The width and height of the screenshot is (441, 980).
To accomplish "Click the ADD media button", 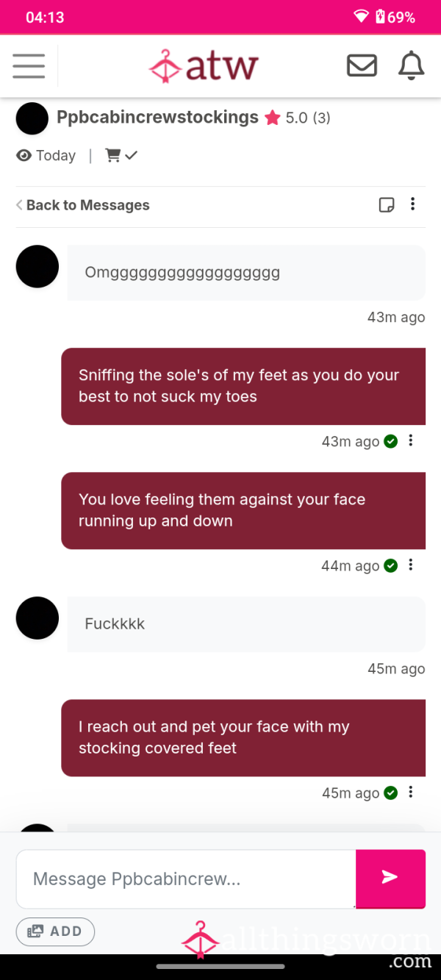I will tap(55, 931).
